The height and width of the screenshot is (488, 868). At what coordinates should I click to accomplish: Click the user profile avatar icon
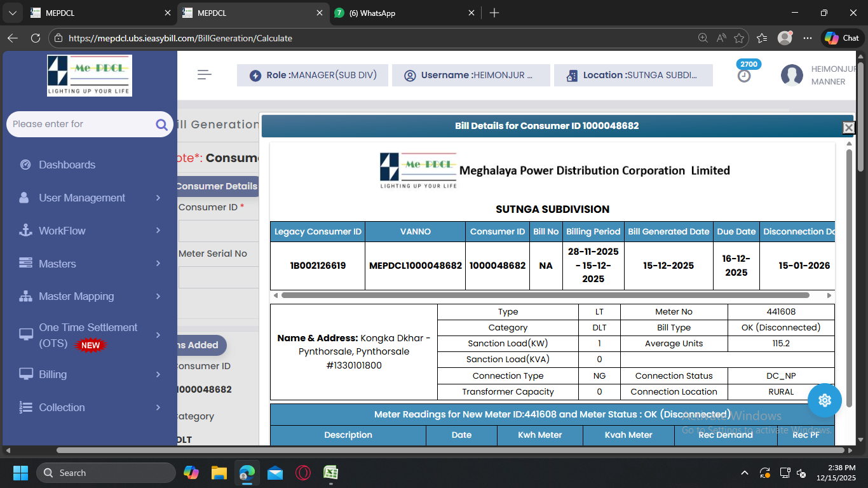[x=792, y=75]
